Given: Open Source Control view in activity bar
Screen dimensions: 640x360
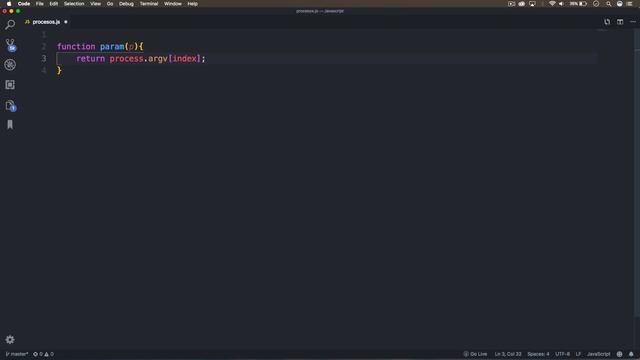Looking at the screenshot, I should click(x=10, y=44).
